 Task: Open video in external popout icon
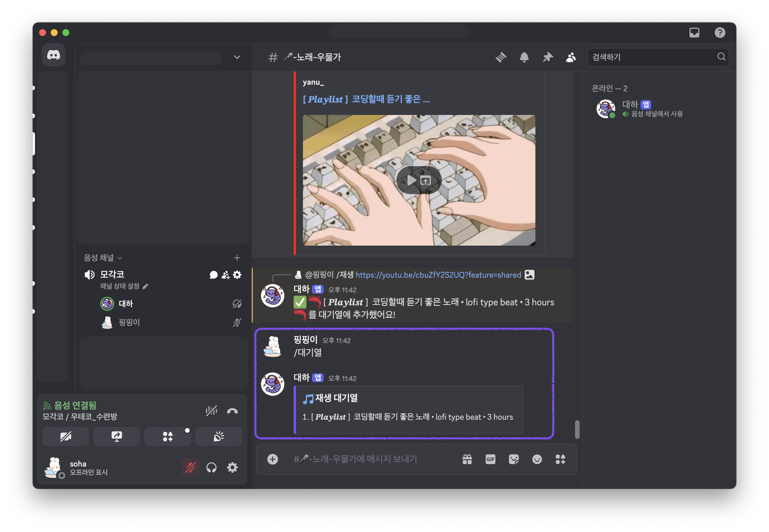[x=426, y=181]
